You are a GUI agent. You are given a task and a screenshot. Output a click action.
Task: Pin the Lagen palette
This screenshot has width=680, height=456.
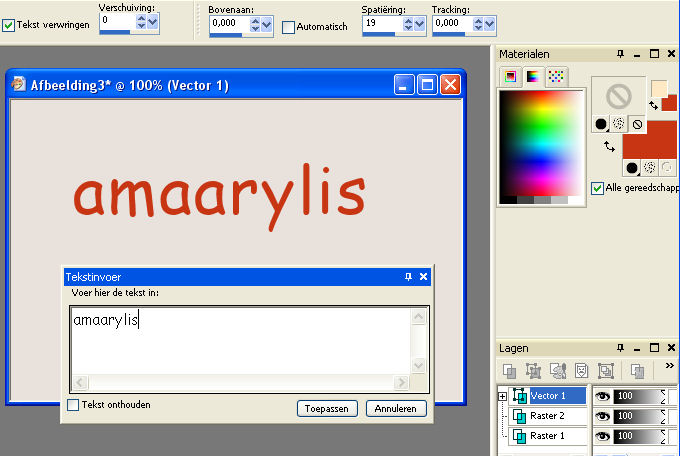point(621,348)
